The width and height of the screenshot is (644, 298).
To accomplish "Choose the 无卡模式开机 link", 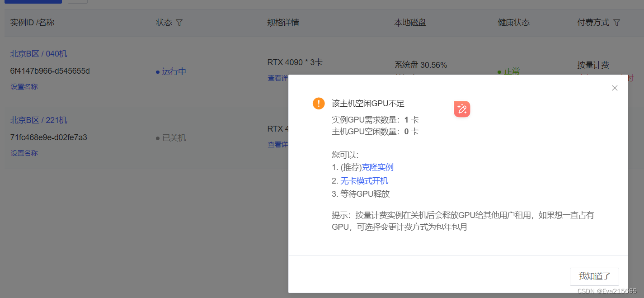I will [364, 181].
